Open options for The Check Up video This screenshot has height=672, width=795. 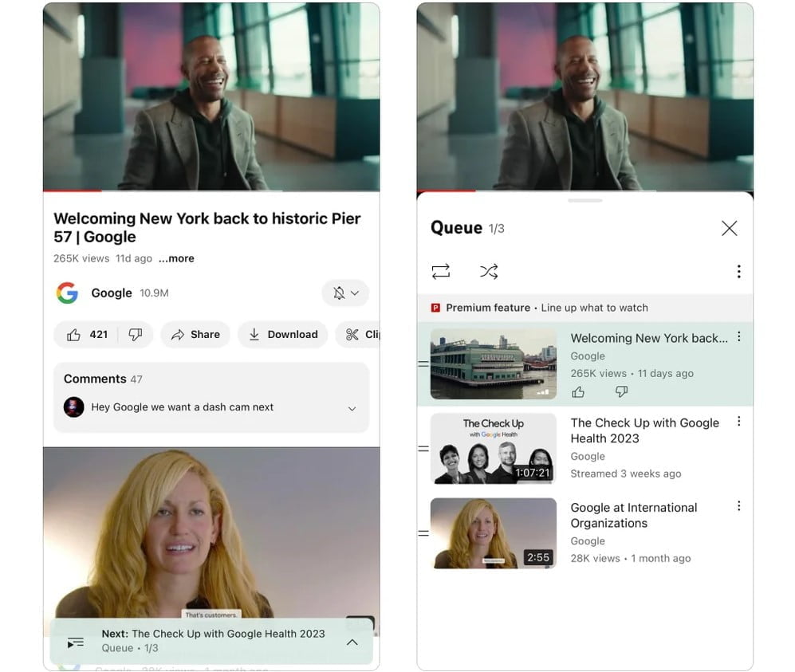coord(738,421)
